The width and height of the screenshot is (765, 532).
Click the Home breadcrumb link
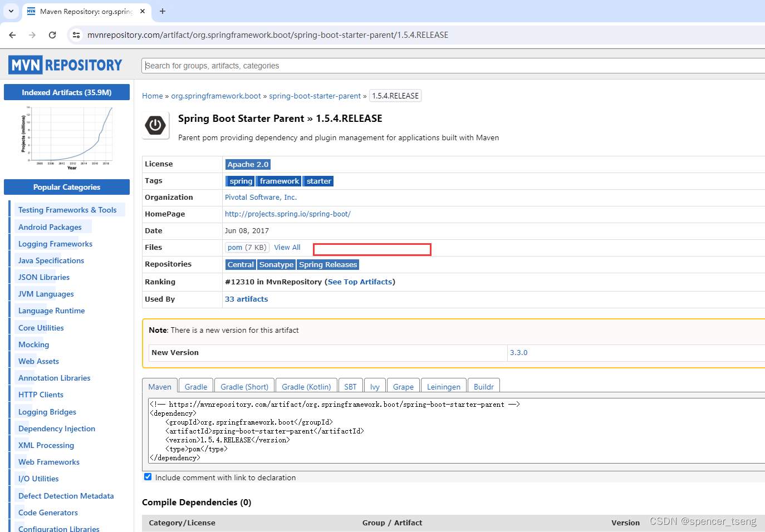[153, 96]
